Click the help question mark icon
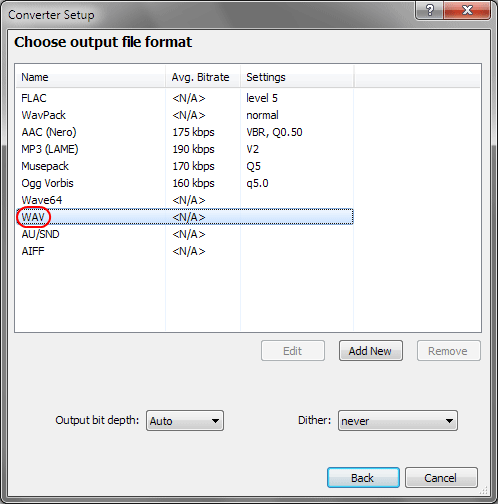The width and height of the screenshot is (498, 504). coord(430,10)
